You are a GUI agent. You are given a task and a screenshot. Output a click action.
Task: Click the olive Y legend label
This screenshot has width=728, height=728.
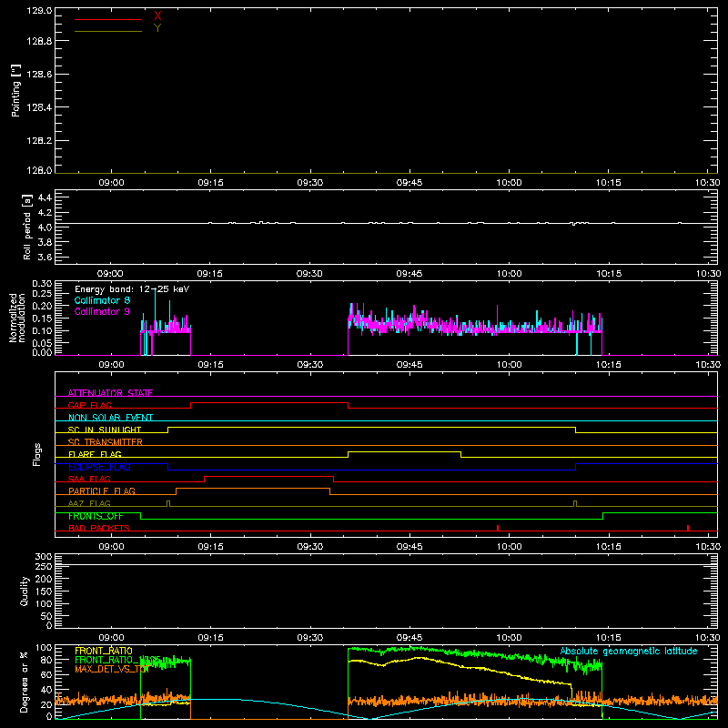tap(157, 28)
